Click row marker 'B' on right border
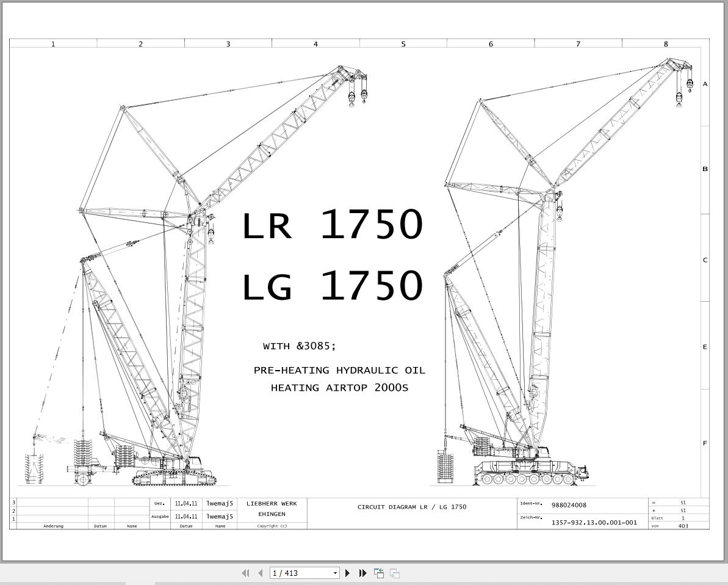728x585 pixels. 705,169
